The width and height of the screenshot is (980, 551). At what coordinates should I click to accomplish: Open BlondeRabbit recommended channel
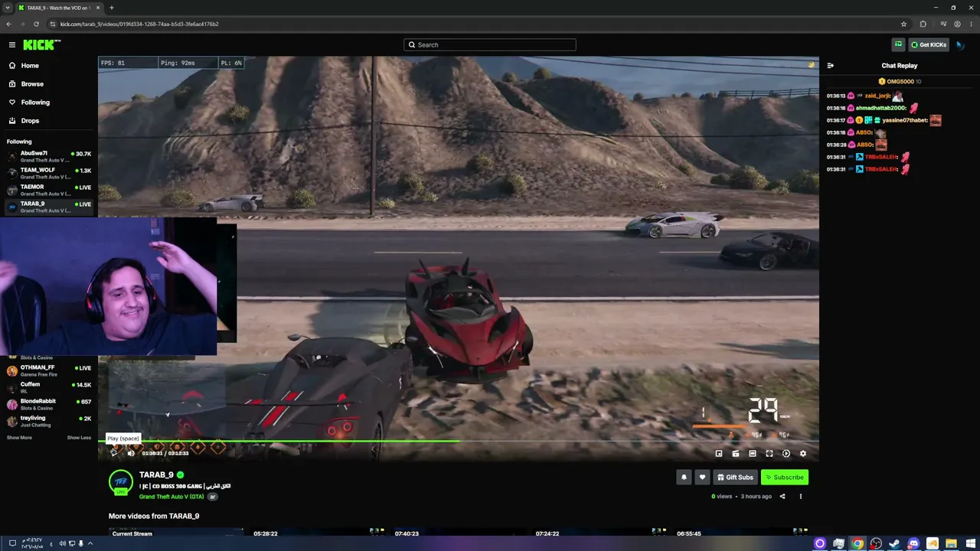click(x=49, y=405)
